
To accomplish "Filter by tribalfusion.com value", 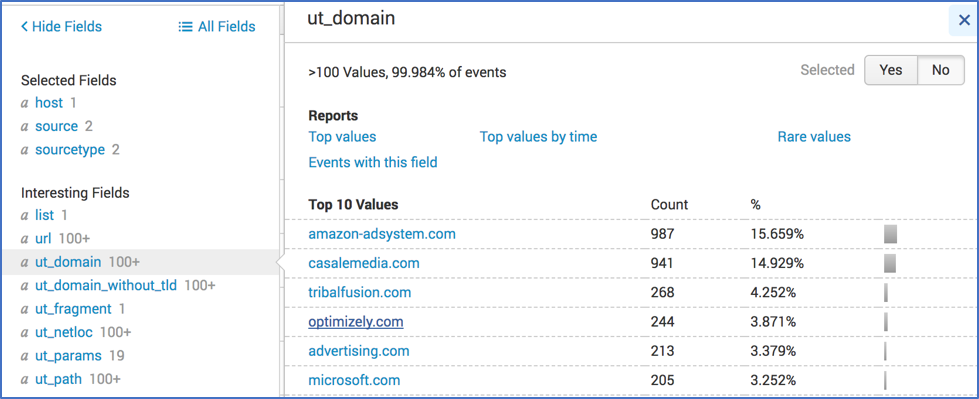I will (360, 292).
